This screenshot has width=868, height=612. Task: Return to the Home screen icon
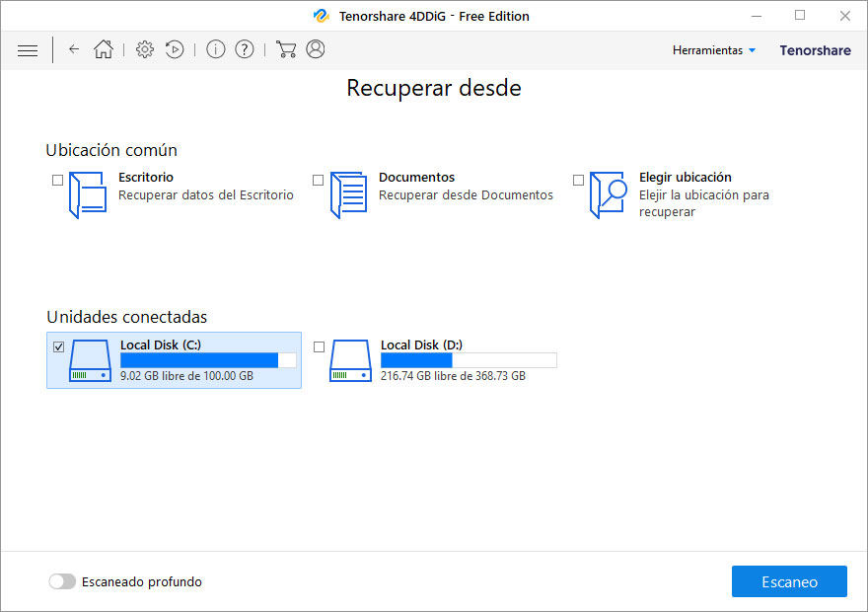point(104,49)
